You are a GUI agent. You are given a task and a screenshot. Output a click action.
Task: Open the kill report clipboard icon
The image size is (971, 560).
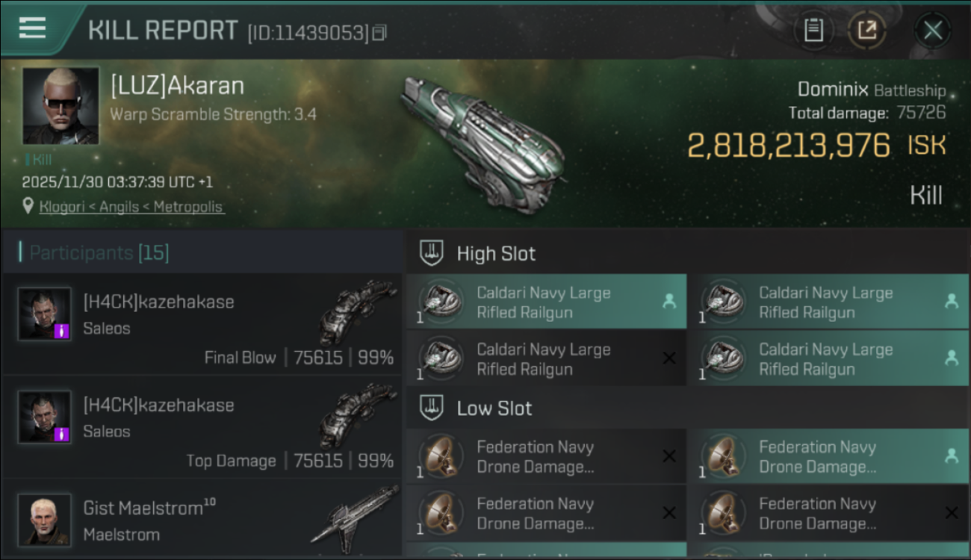813,30
